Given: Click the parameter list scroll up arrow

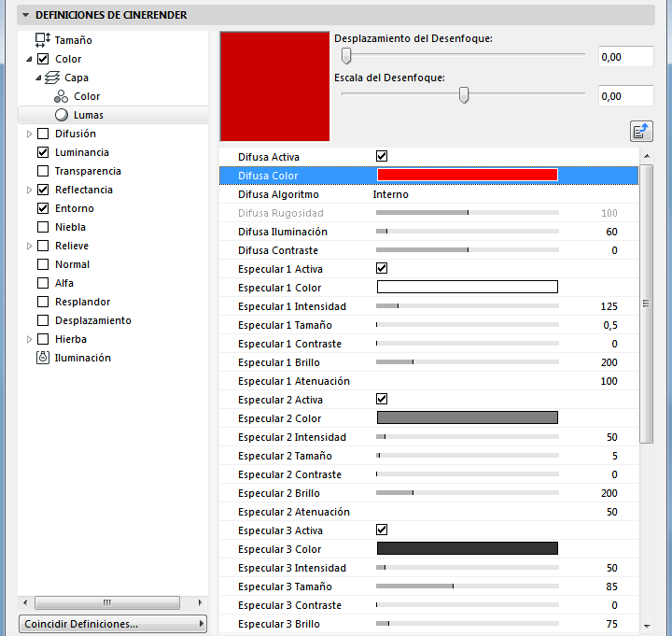Looking at the screenshot, I should 647,156.
